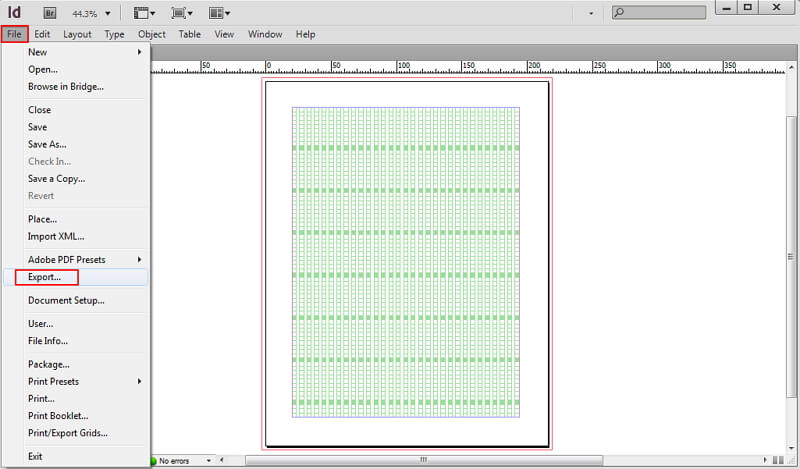The image size is (800, 469).
Task: Open the Window menu
Action: 265,34
